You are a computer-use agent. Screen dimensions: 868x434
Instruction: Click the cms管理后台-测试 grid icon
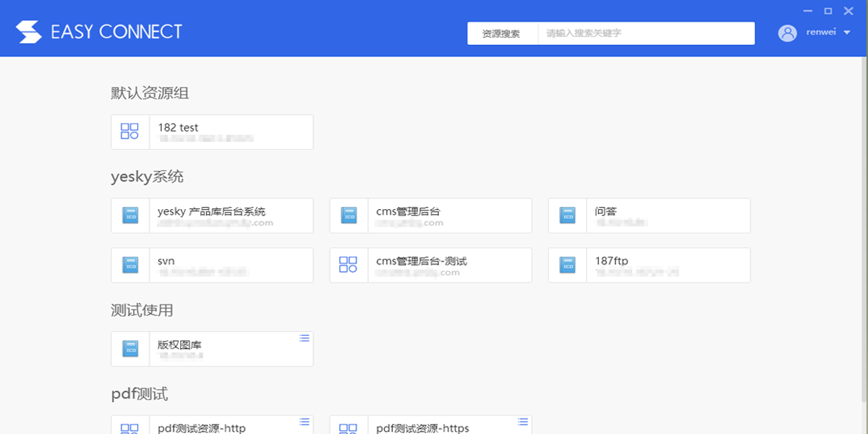349,265
